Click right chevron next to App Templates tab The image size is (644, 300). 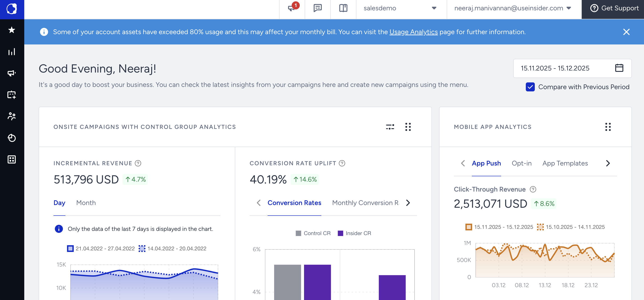point(608,163)
